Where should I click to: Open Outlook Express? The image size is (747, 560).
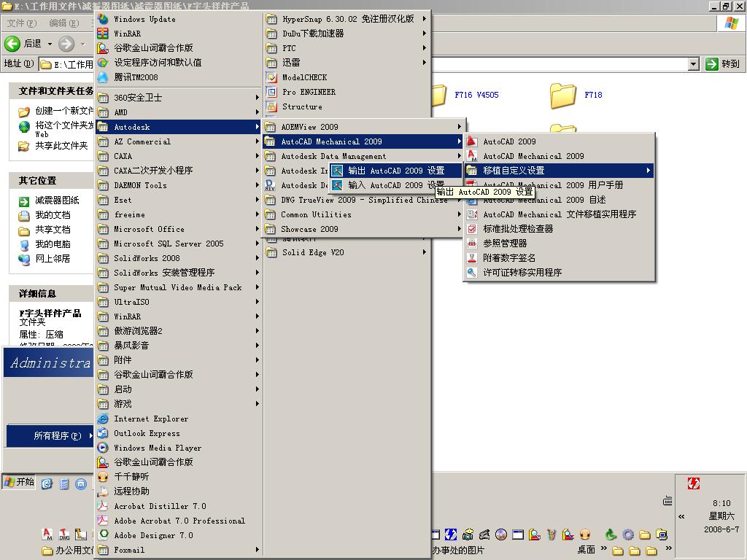coord(178,433)
